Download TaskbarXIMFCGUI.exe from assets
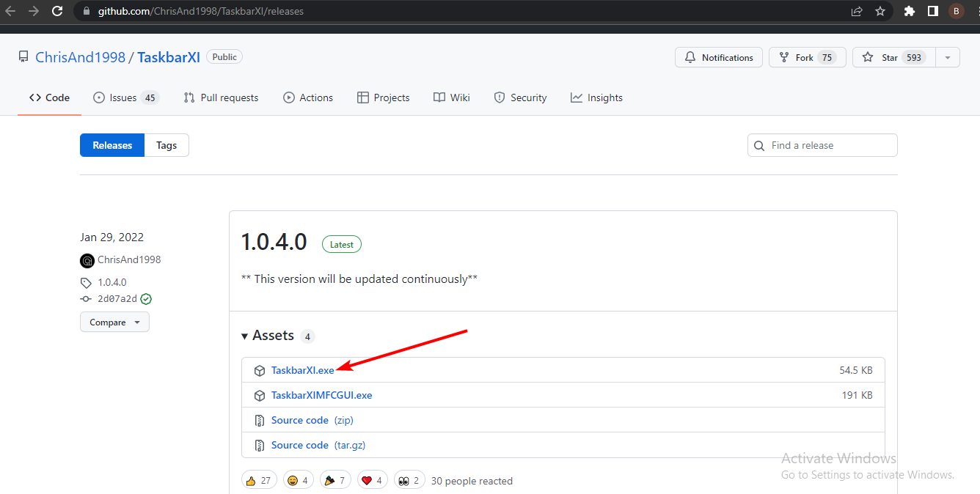 tap(321, 395)
